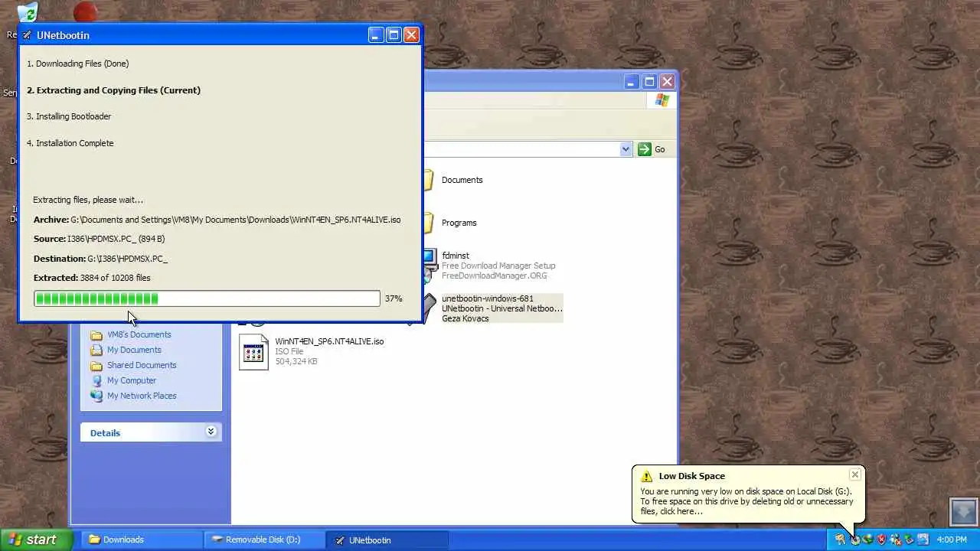Select the WinNT4EN_SP6.NT4ALIVE.iso file
The width and height of the screenshot is (980, 551).
(311, 351)
